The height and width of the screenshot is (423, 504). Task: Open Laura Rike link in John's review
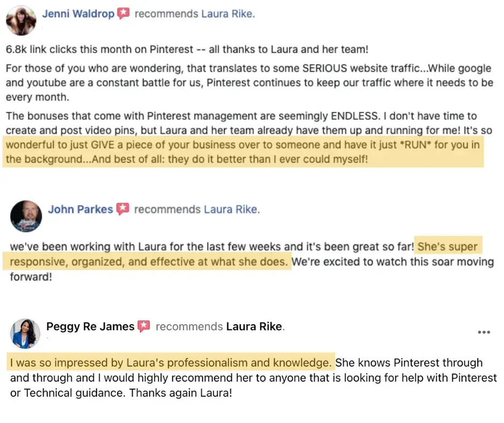pyautogui.click(x=232, y=209)
